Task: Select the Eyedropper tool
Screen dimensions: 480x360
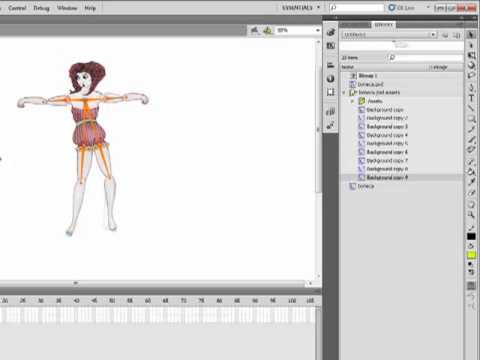Action: click(x=471, y=182)
